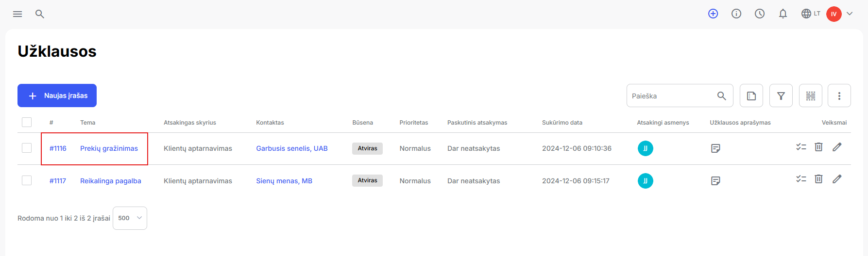This screenshot has width=868, height=256.
Task: Tick the checkbox for row #1116
Action: click(x=27, y=148)
